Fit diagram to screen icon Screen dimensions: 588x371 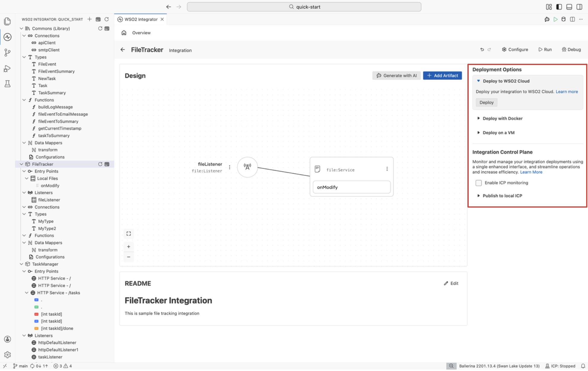[x=129, y=234]
